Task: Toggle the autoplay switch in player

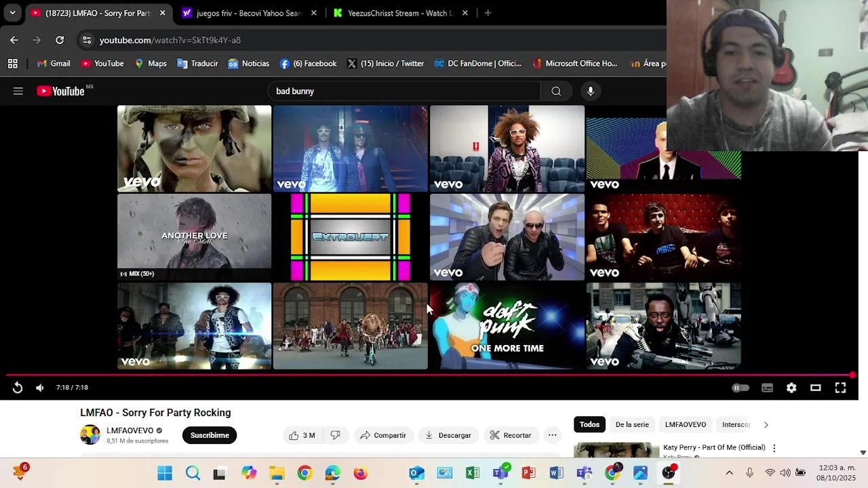Action: pos(741,388)
